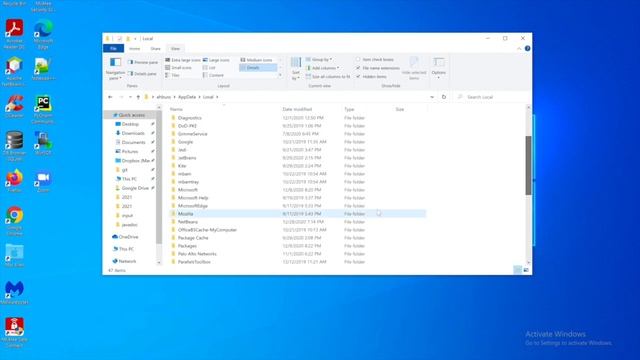Viewport: 640px width, 360px height.
Task: Sort by the Type column header
Action: click(x=367, y=109)
